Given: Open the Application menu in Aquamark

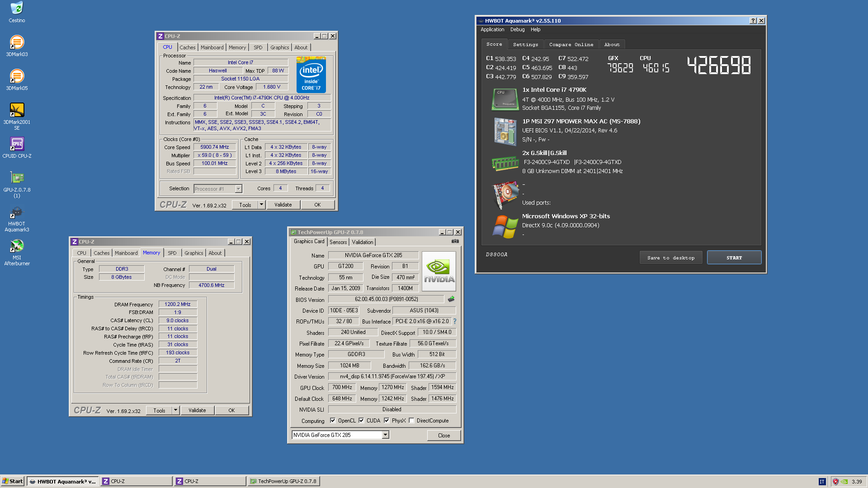Looking at the screenshot, I should 492,29.
